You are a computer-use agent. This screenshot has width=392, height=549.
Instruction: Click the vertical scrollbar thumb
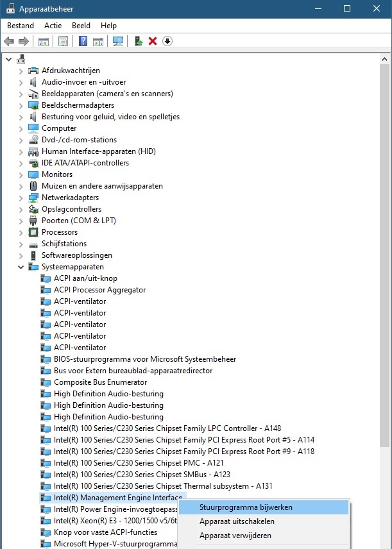385,256
